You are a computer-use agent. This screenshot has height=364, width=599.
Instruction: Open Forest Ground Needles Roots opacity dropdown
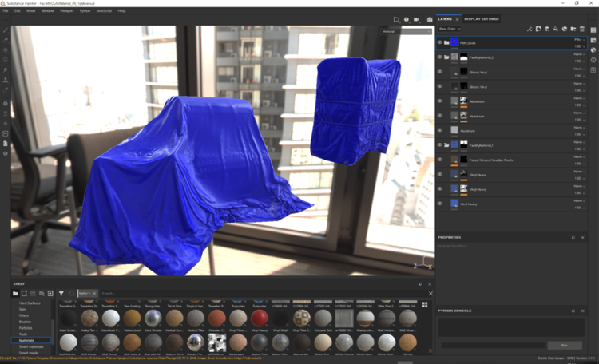click(580, 164)
